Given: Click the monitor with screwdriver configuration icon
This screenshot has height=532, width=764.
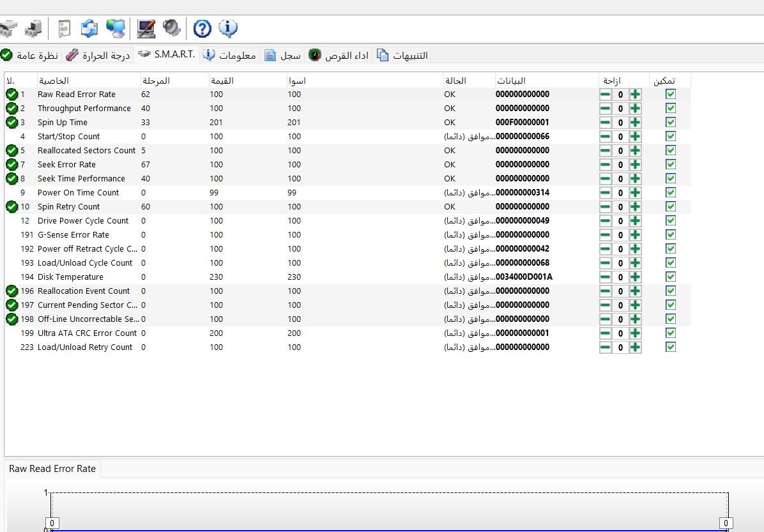Looking at the screenshot, I should [x=146, y=28].
